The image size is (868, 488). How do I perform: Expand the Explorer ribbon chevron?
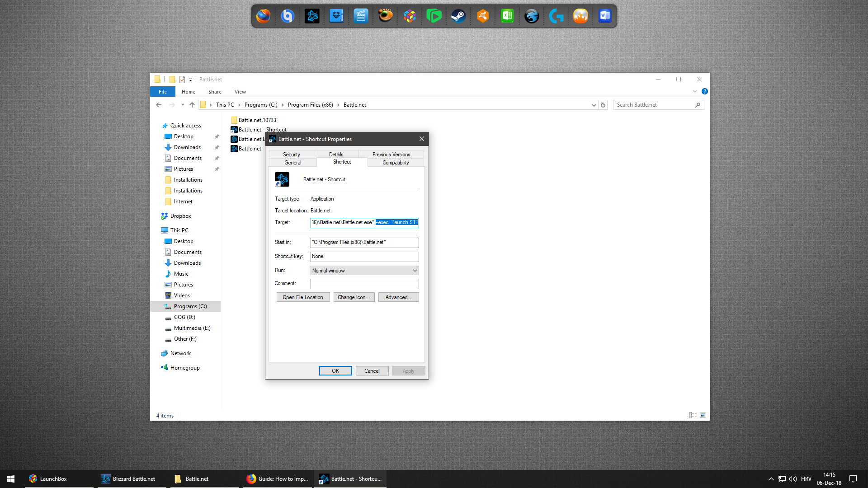[695, 91]
